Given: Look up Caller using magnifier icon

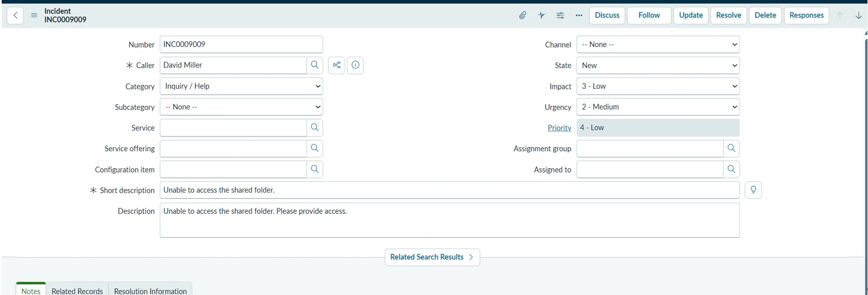Looking at the screenshot, I should pyautogui.click(x=315, y=65).
